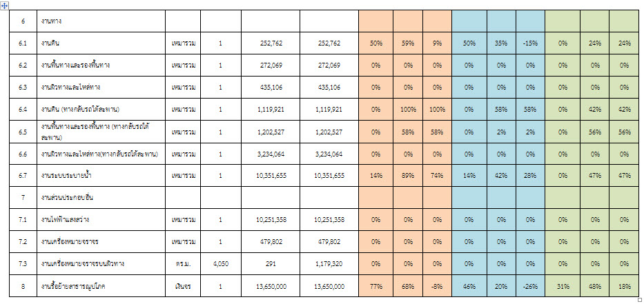
Task: Select the เงินจร unit cell
Action: pos(183,285)
